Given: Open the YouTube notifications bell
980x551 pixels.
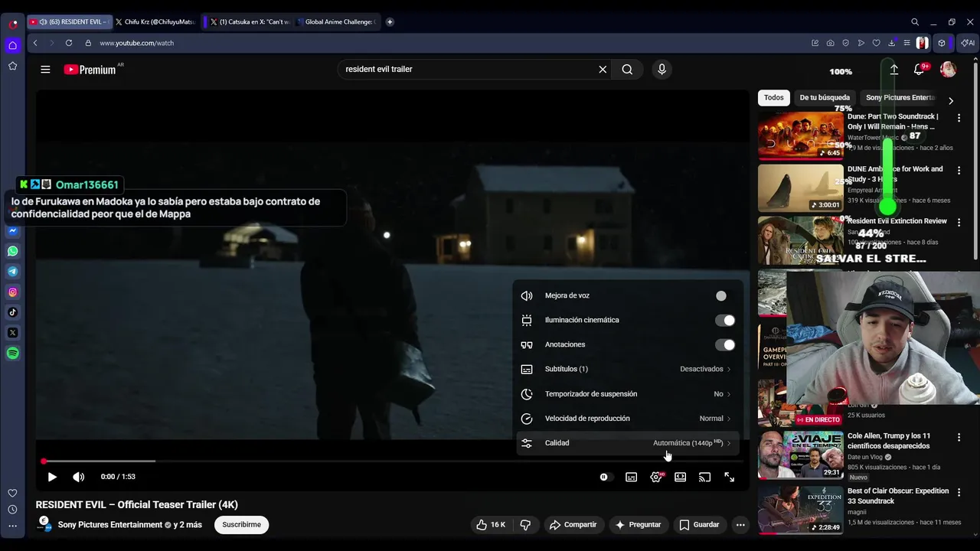Looking at the screenshot, I should tap(919, 70).
